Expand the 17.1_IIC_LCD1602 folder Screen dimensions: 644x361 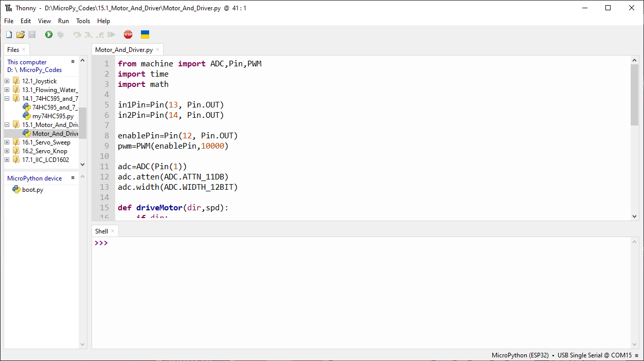7,160
